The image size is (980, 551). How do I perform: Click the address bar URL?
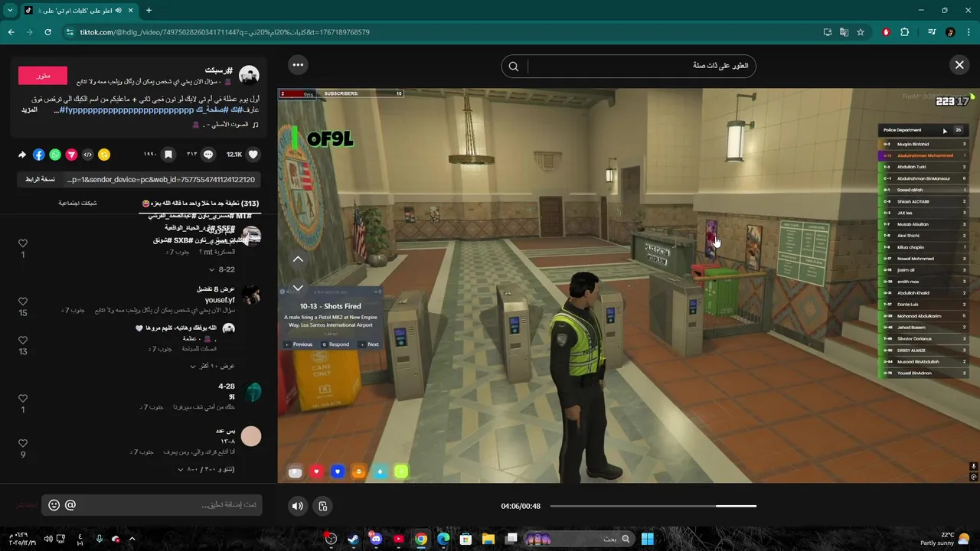tap(225, 32)
